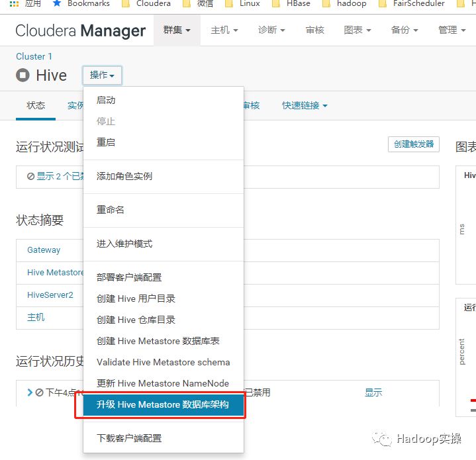Go to the Cluster 1 breadcrumb link

(x=34, y=56)
